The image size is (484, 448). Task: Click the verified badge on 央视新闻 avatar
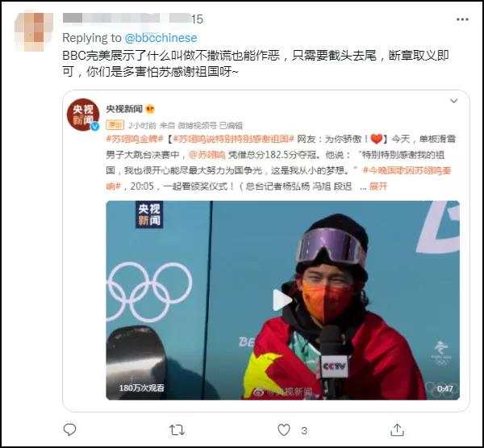click(x=94, y=126)
